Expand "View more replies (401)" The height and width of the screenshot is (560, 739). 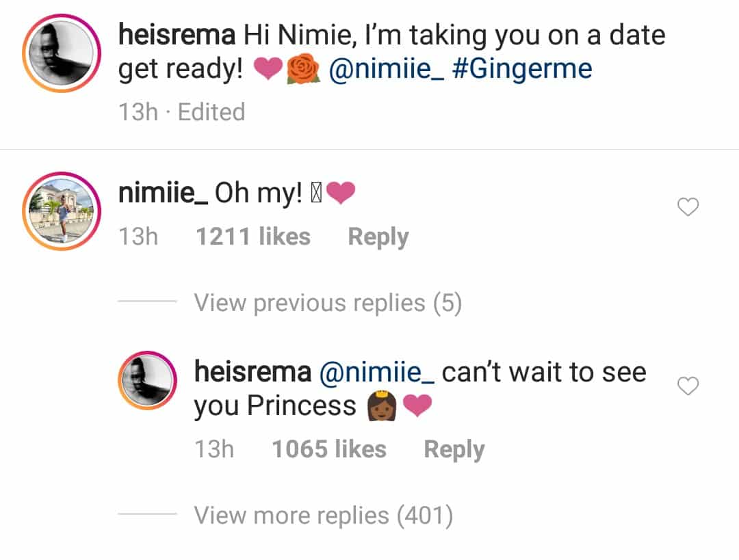point(323,516)
